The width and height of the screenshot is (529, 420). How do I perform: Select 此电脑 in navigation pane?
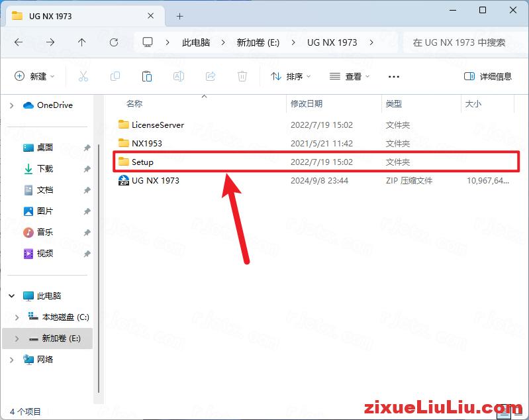coord(42,296)
